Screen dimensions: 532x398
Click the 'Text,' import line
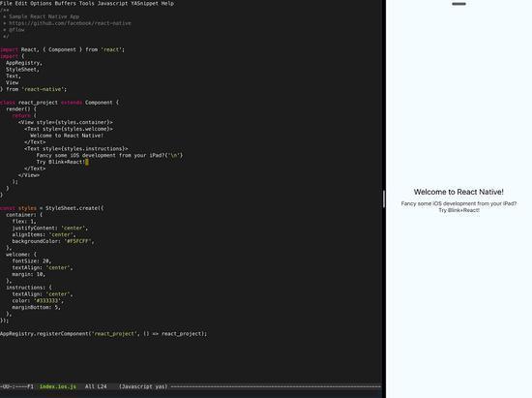[14, 77]
